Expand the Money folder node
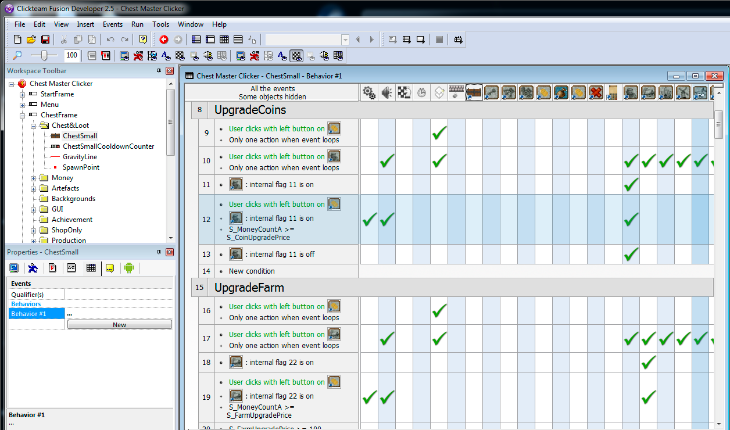 point(34,178)
